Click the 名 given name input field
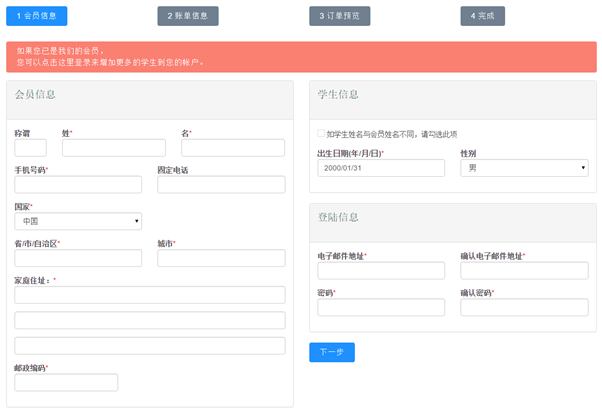The width and height of the screenshot is (602, 412). tap(232, 148)
